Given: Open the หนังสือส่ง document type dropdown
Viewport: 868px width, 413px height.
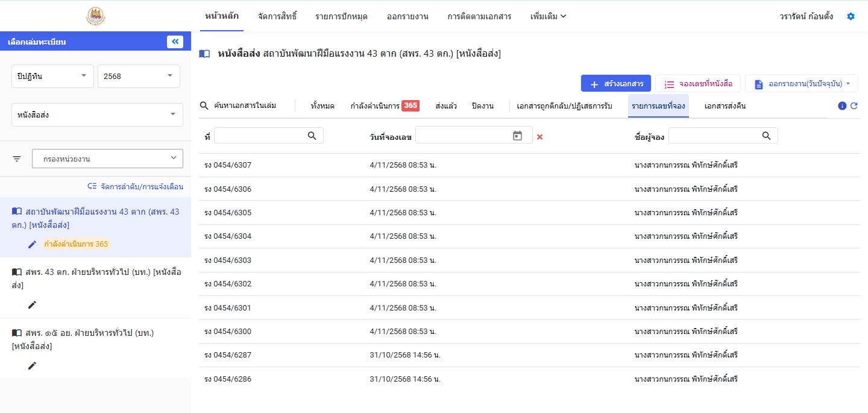Looking at the screenshot, I should coord(97,115).
